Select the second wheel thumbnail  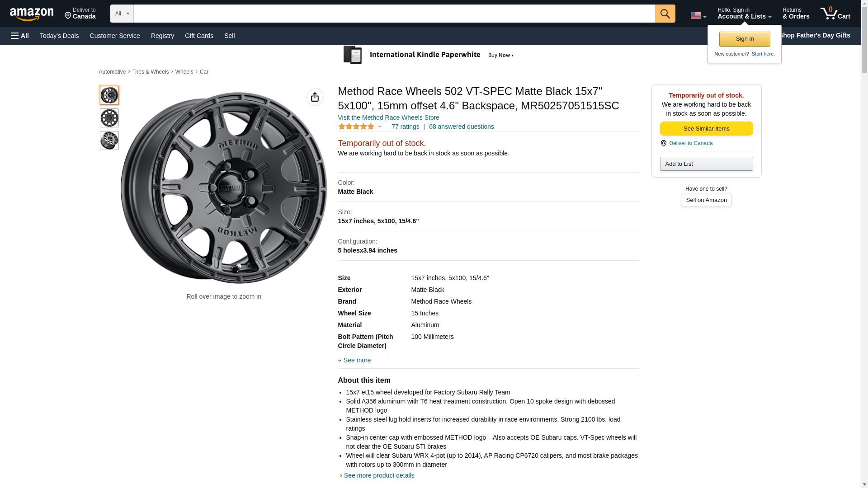tap(109, 118)
